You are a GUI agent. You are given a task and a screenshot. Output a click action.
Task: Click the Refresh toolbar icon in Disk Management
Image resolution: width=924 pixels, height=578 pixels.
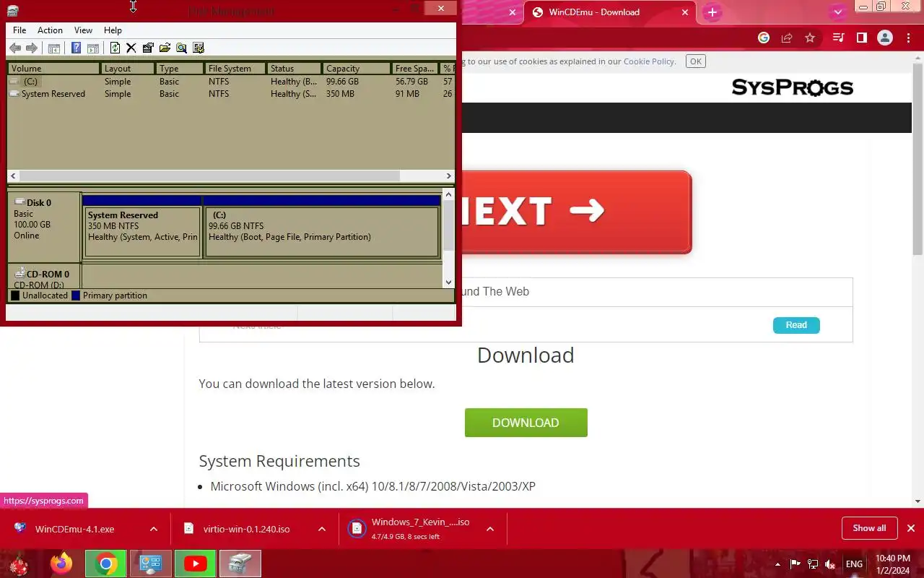115,48
